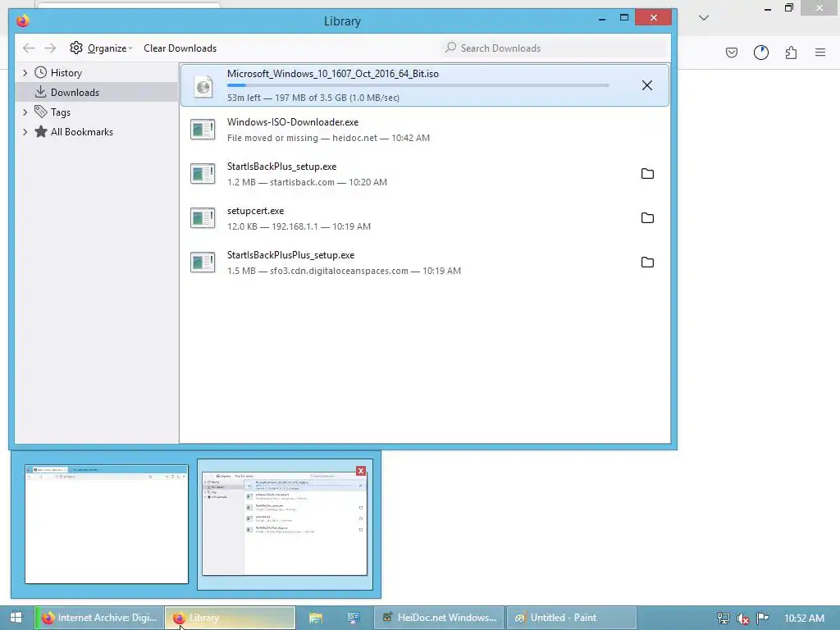840x630 pixels.
Task: Open Pocket save icon in Firefox toolbar
Action: pos(732,52)
